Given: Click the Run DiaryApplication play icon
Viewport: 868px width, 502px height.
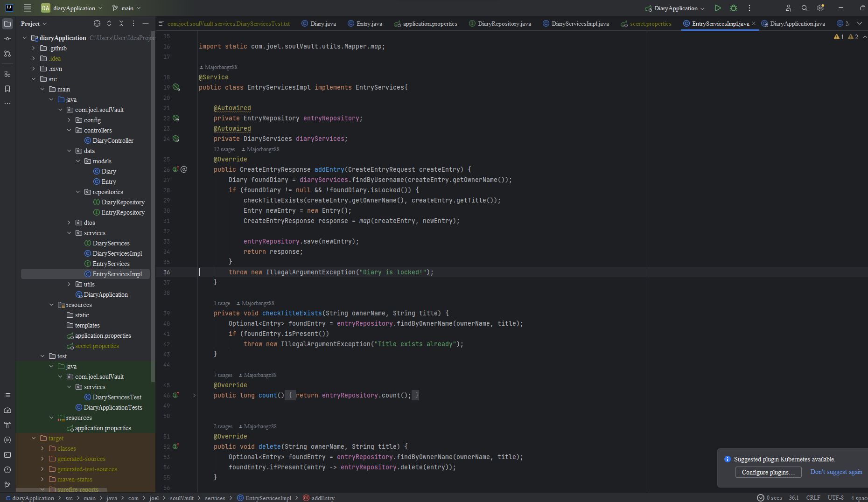Looking at the screenshot, I should [718, 8].
